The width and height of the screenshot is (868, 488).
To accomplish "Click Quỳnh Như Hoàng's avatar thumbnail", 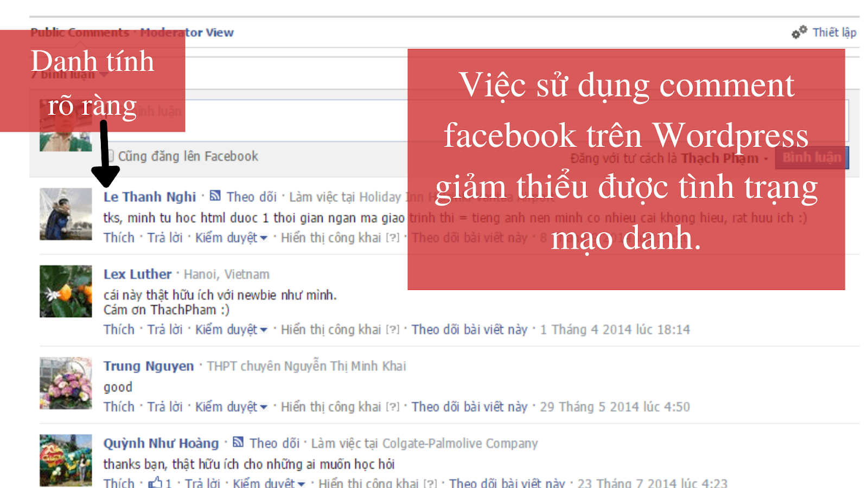I will 66,460.
